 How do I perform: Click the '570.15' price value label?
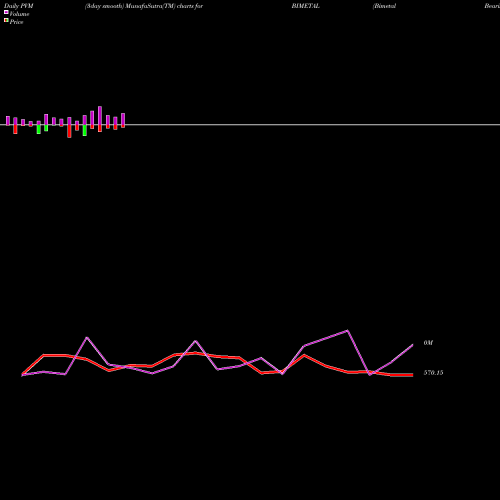tap(433, 373)
